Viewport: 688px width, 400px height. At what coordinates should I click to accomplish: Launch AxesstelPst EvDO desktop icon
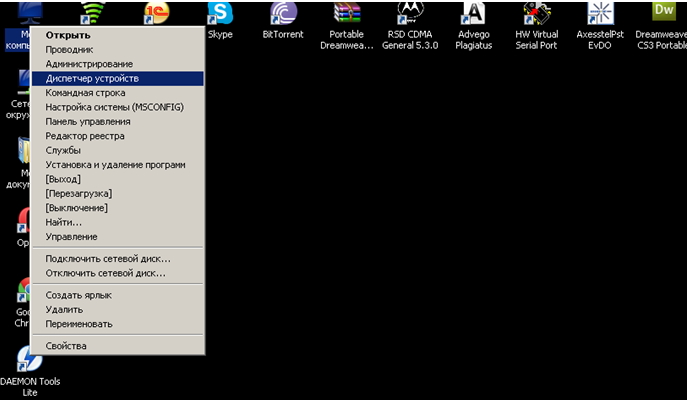click(600, 14)
